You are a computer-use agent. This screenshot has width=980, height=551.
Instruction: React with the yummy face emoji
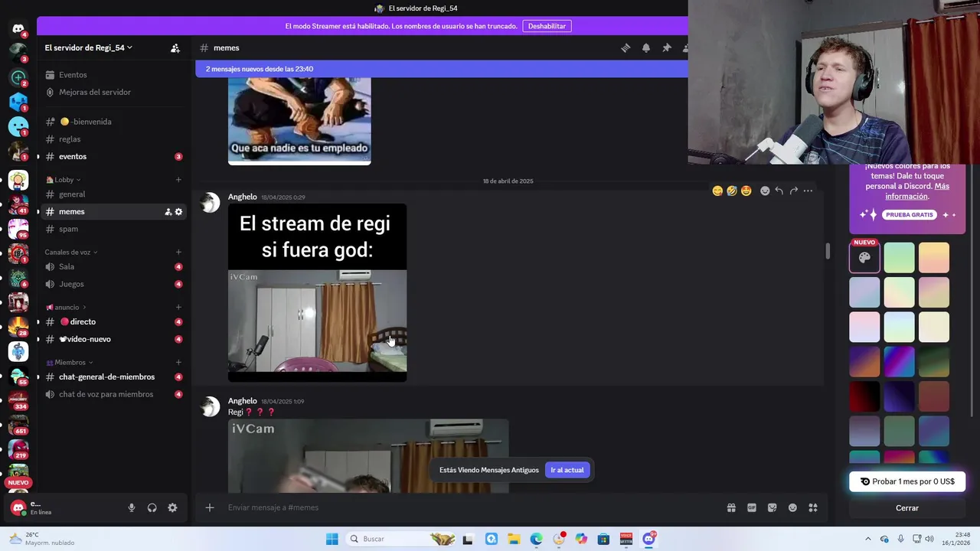click(717, 191)
